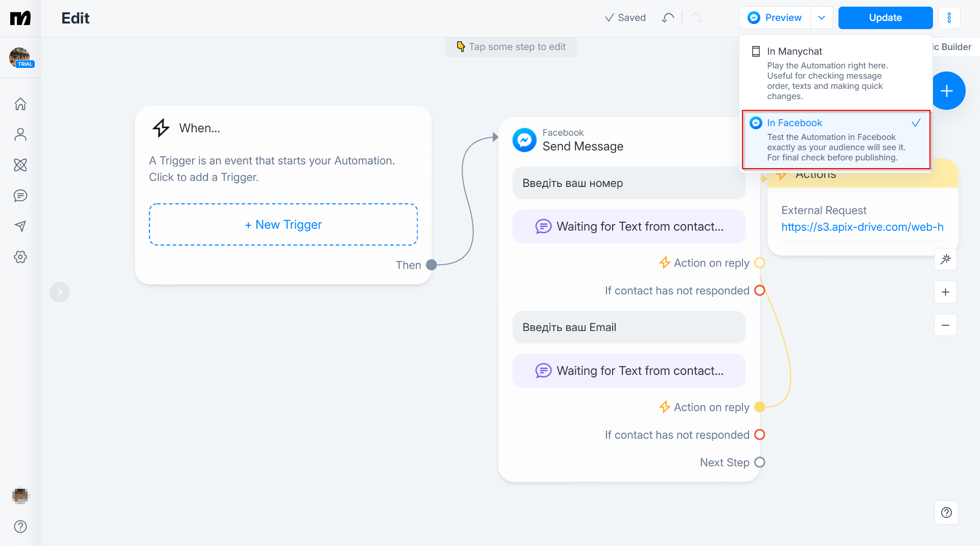Click the Tap some step to edit hint

511,46
